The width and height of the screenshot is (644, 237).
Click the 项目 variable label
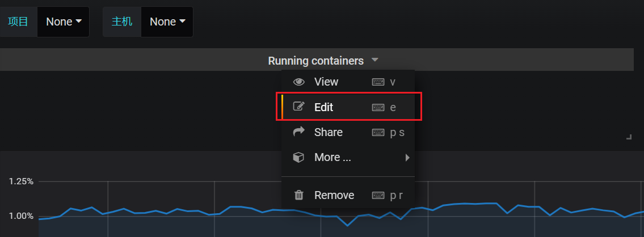tap(18, 22)
